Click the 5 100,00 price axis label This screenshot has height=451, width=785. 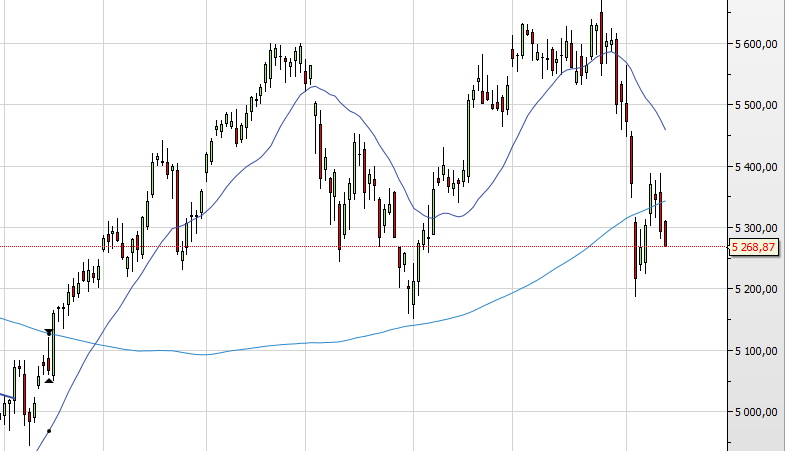pyautogui.click(x=756, y=351)
